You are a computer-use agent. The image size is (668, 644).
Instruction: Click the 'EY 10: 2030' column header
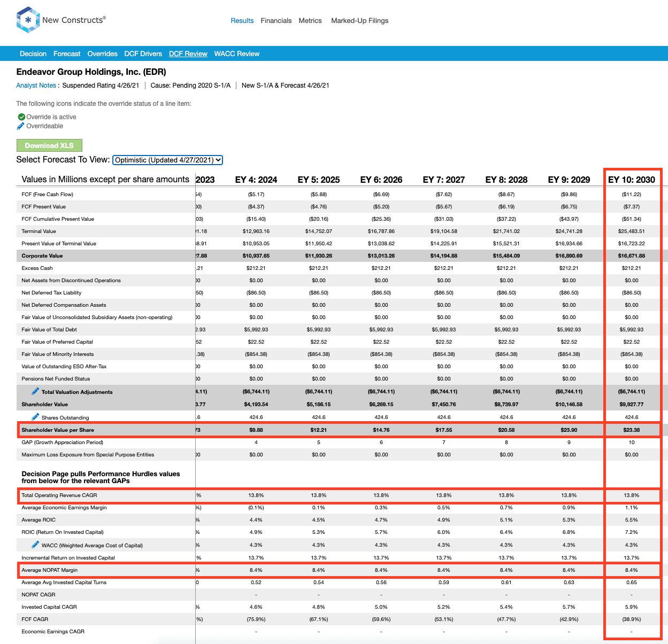pyautogui.click(x=632, y=180)
